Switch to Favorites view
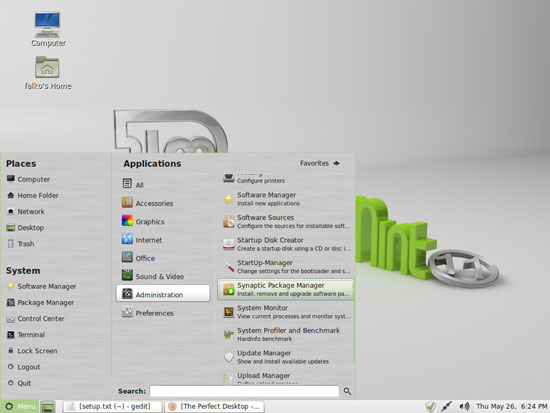550x413 pixels. 320,163
